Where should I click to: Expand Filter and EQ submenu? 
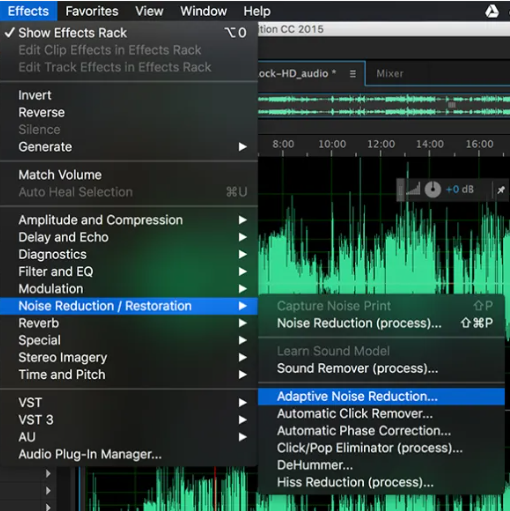(129, 271)
